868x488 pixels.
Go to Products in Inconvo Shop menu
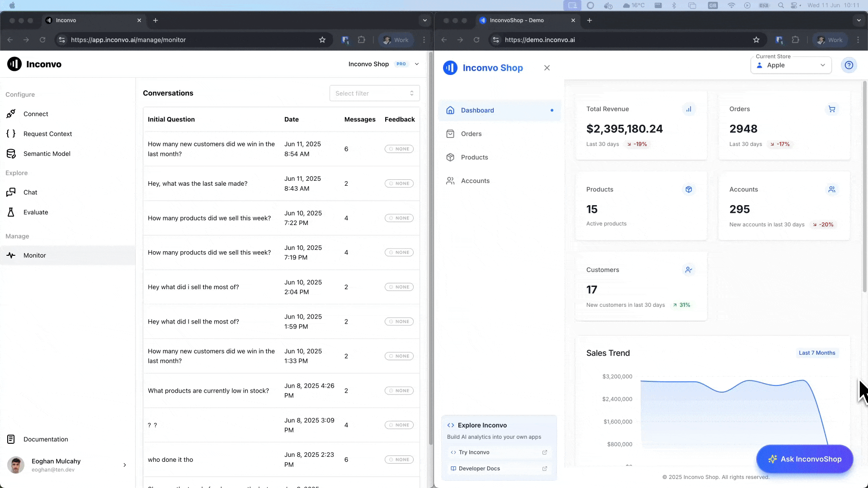coord(500,157)
